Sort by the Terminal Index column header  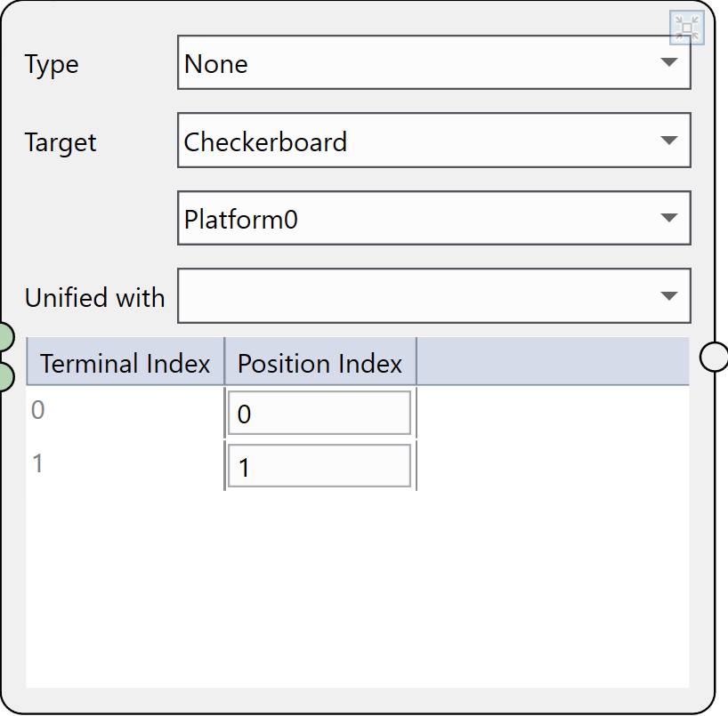125,363
